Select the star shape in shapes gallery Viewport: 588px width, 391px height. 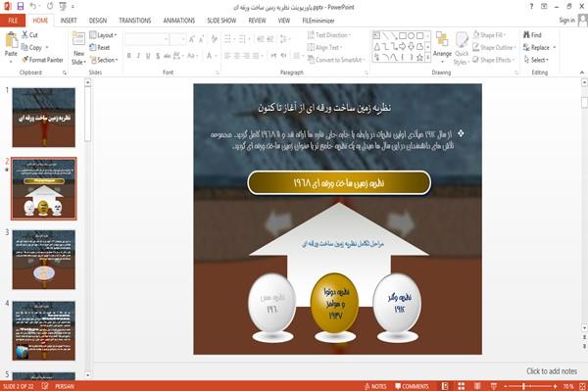click(420, 58)
